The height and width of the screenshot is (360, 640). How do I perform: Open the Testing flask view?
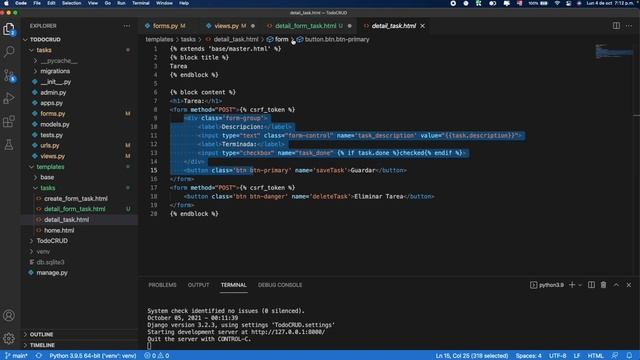9,144
